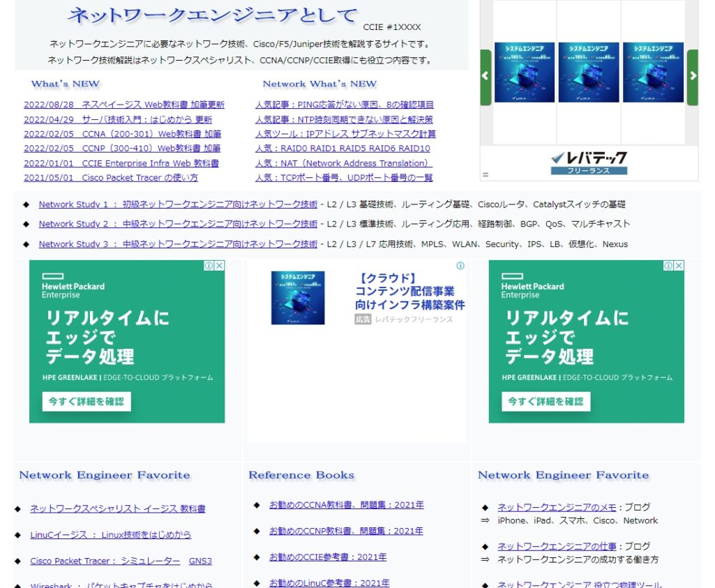Viewport: 715px width, 588px height.
Task: Click the ネットワークエンジニアとして site title
Action: pyautogui.click(x=213, y=15)
